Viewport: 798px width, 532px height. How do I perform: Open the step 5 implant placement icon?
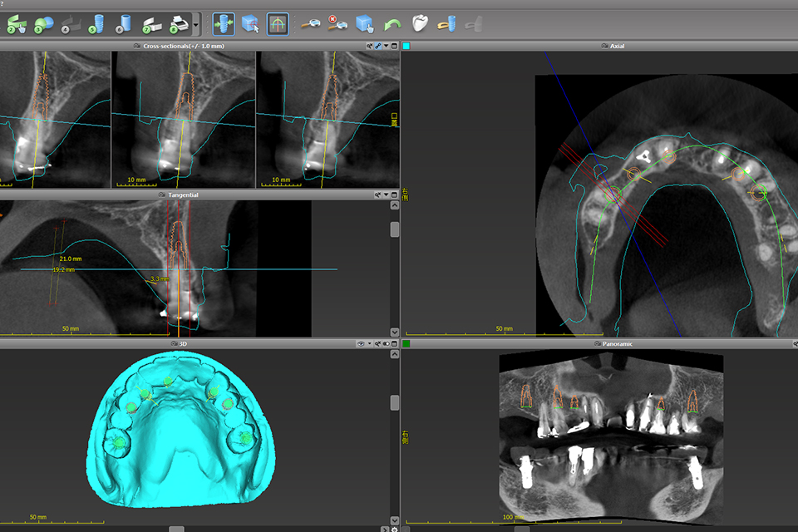point(98,23)
